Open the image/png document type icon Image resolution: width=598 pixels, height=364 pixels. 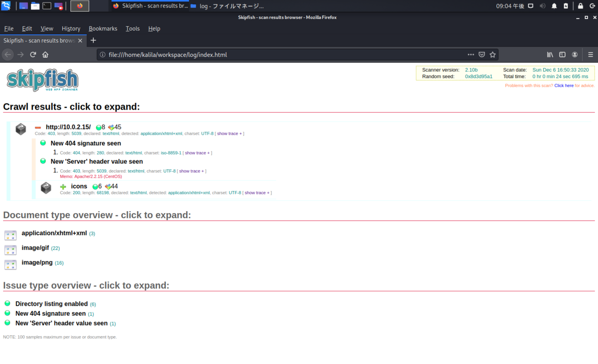(x=10, y=264)
